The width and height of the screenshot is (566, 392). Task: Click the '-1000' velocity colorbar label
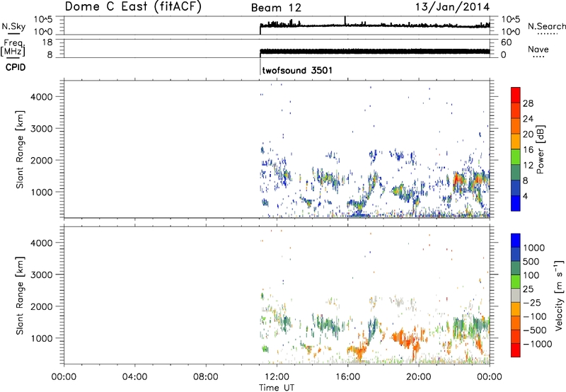[x=538, y=344]
